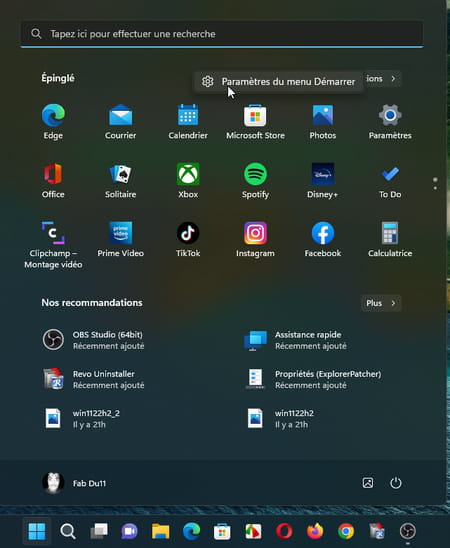
Task: Switch to OBS Studio on taskbar
Action: click(x=408, y=531)
